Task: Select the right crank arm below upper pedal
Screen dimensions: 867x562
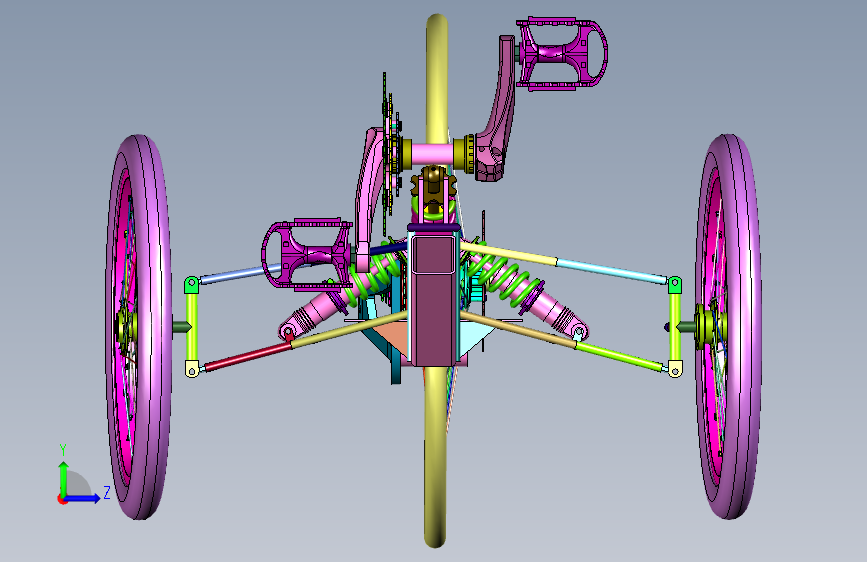Action: click(x=500, y=111)
